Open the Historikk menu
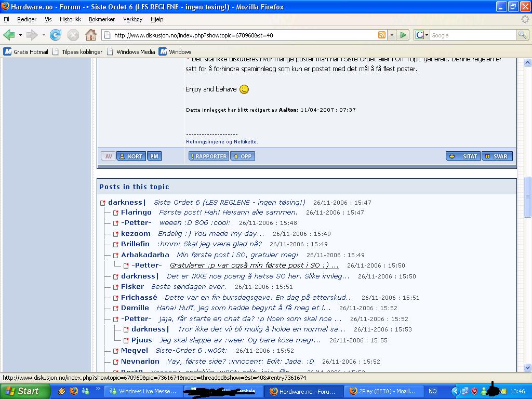532x399 pixels. click(70, 19)
